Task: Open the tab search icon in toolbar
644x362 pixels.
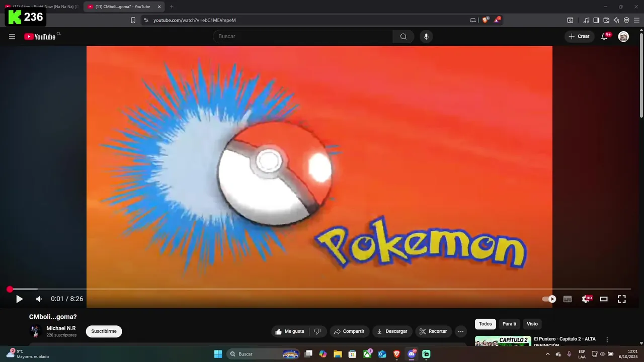Action: (570, 20)
